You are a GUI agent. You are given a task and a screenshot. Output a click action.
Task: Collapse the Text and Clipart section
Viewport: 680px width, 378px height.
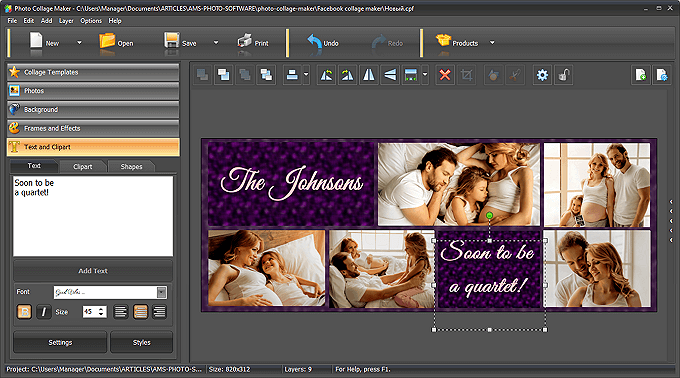click(93, 147)
